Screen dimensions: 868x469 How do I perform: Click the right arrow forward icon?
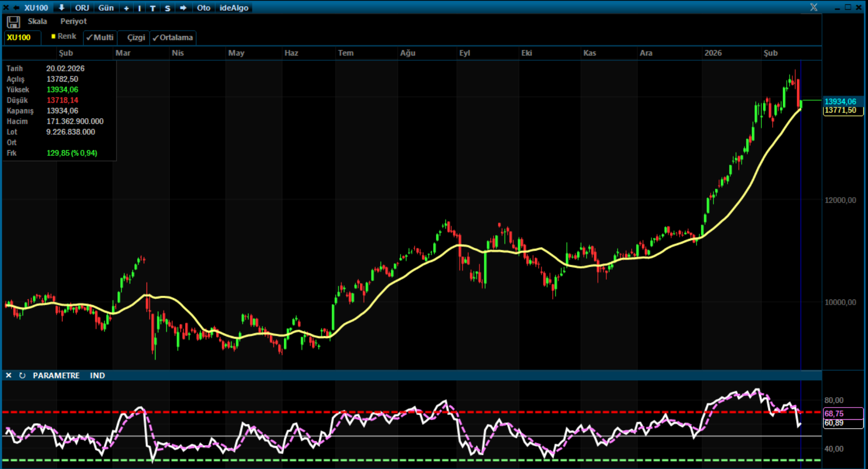[183, 8]
